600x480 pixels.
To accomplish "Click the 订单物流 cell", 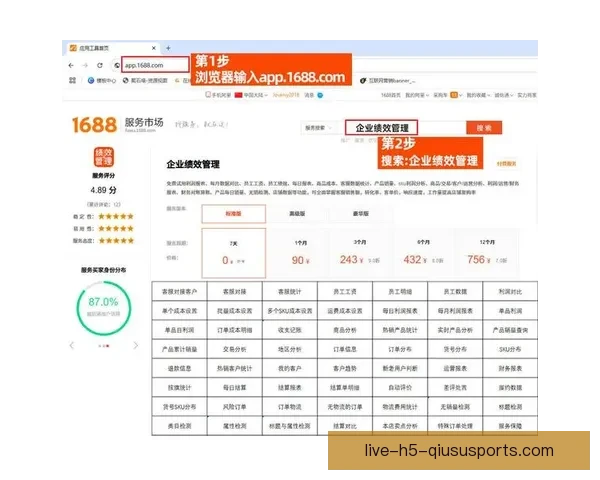I will pyautogui.click(x=290, y=407).
